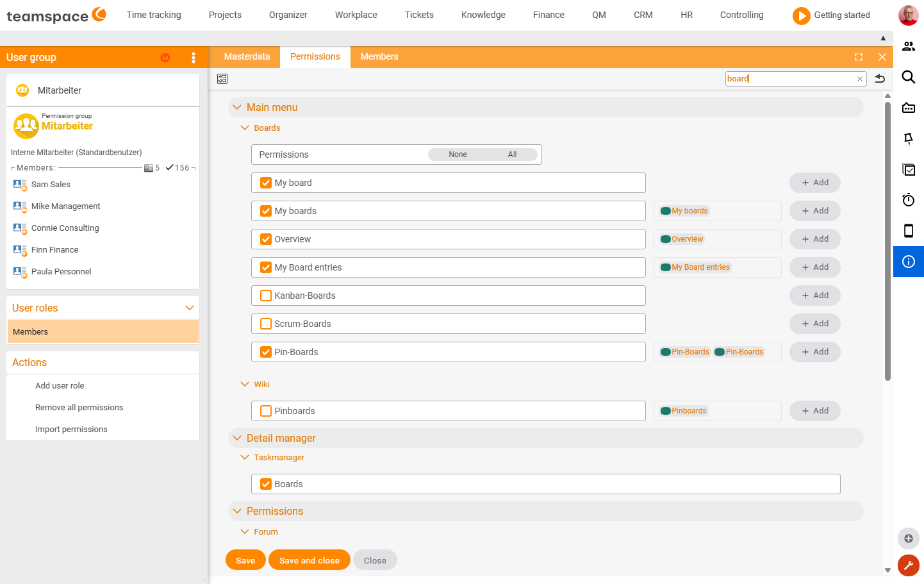Open the stopwatch timer icon

point(909,200)
